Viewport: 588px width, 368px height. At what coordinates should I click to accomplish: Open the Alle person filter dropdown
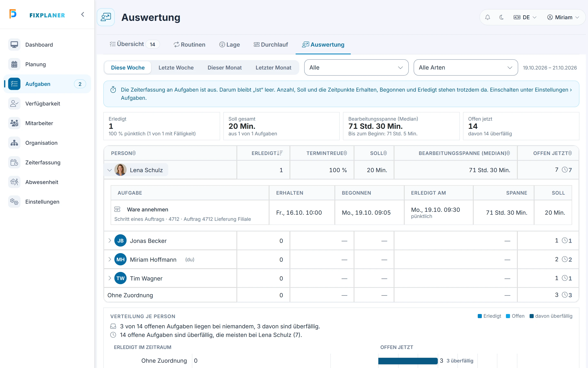tap(356, 67)
